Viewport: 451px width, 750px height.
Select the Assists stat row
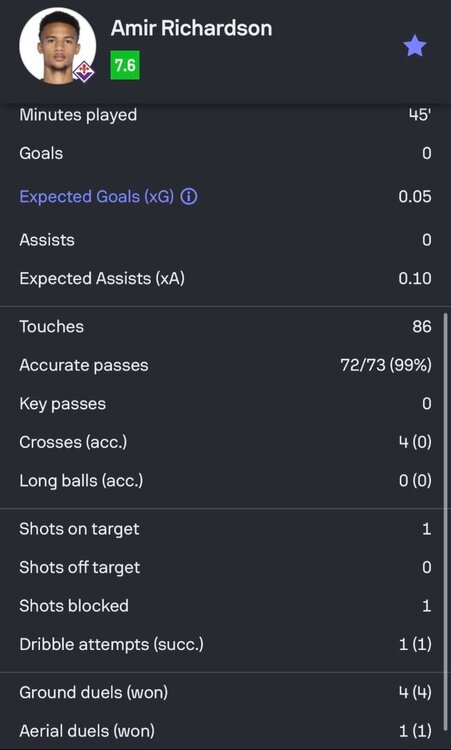(x=225, y=240)
